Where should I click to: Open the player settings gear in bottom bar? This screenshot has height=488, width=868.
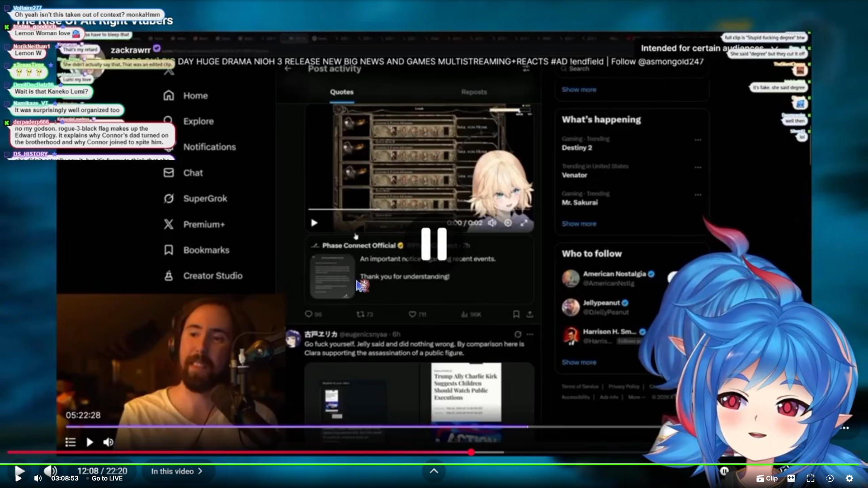849,478
